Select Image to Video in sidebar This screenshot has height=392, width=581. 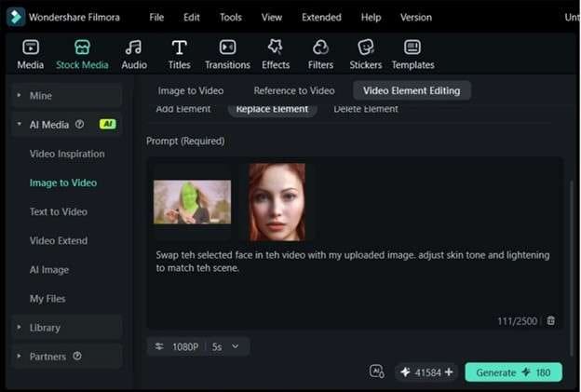(x=63, y=182)
